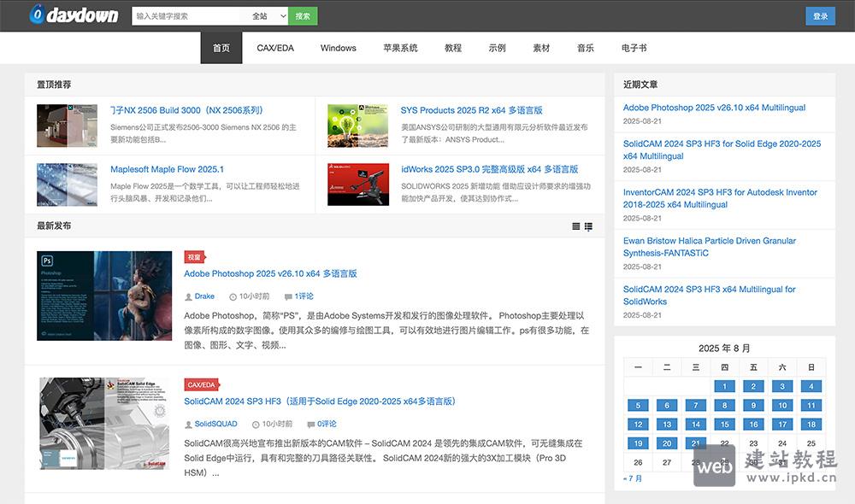Click the blue 登录 login button
Image resolution: width=855 pixels, height=504 pixels.
[x=820, y=15]
